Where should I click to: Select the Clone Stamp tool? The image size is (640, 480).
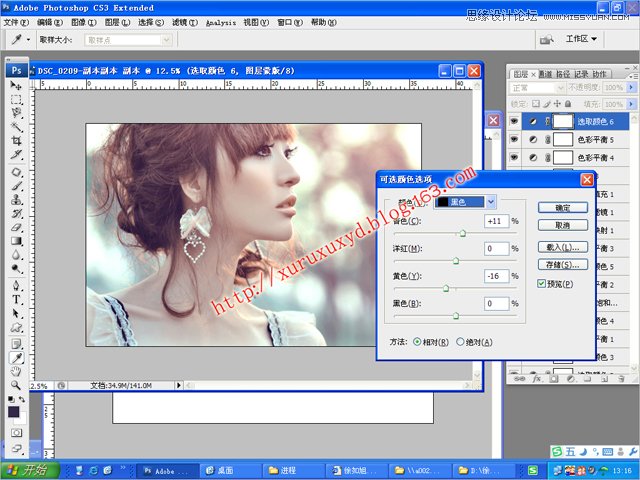click(16, 200)
